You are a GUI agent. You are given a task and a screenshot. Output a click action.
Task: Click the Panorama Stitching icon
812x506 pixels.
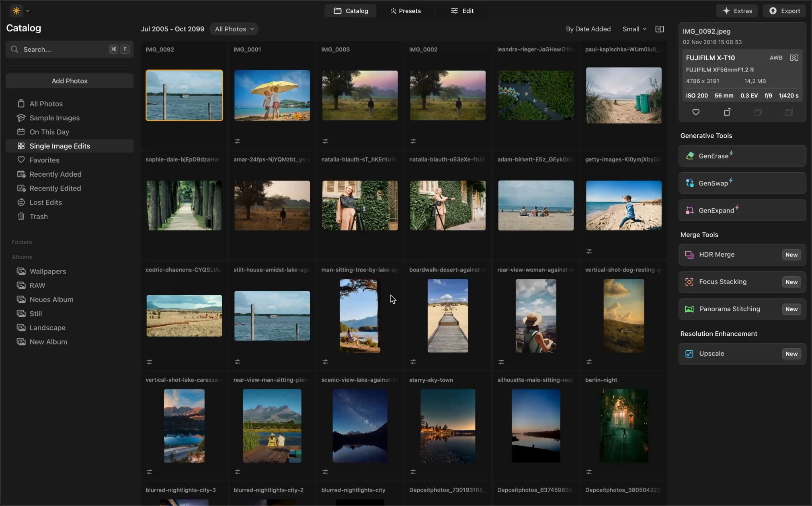pos(689,309)
